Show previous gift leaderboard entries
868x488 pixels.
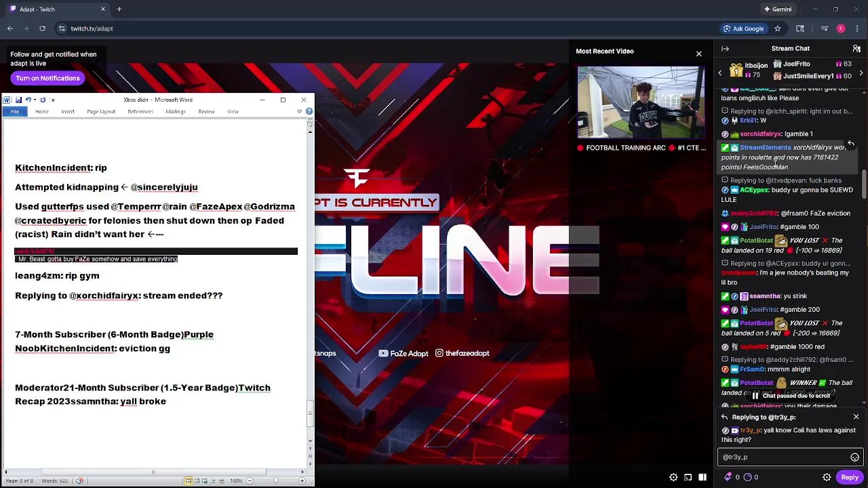pos(720,73)
